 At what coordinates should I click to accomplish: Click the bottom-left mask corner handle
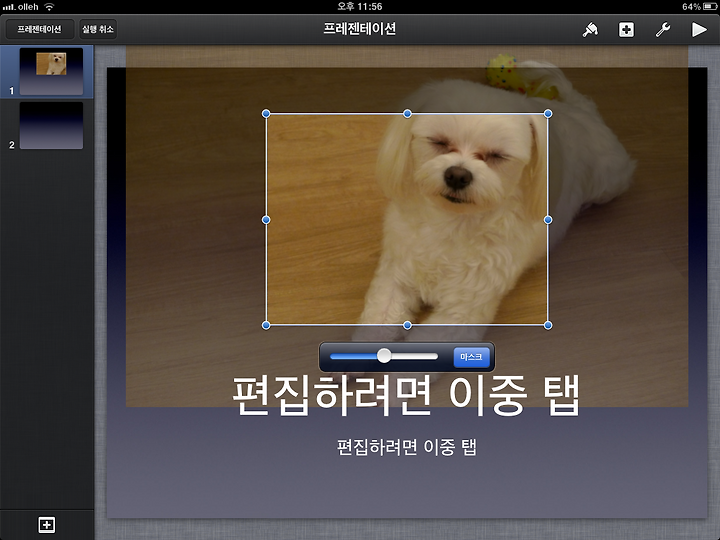click(266, 325)
